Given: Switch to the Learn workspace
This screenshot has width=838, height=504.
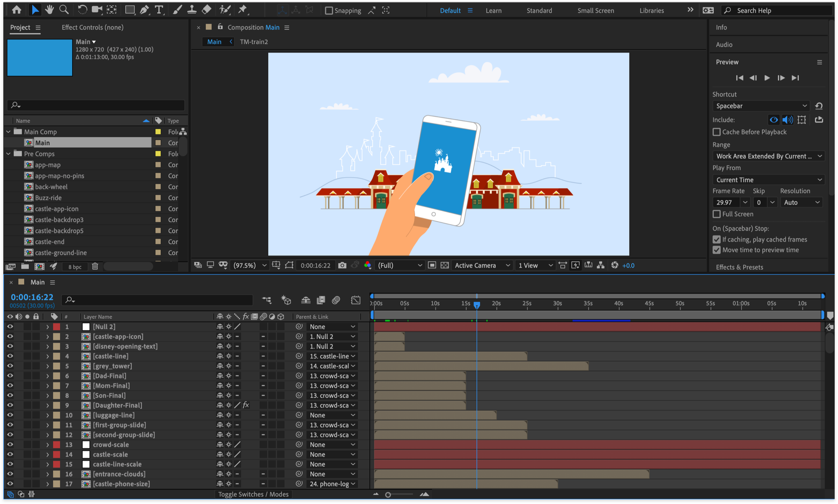Looking at the screenshot, I should (x=493, y=11).
